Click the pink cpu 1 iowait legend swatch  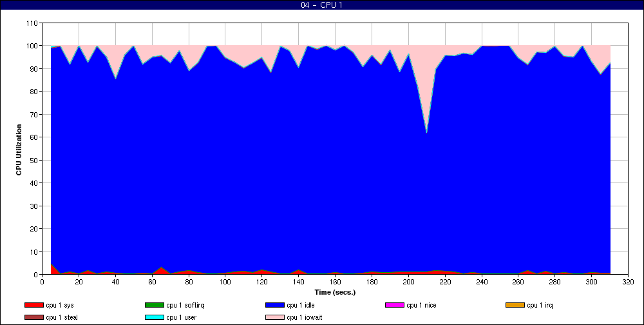click(274, 317)
